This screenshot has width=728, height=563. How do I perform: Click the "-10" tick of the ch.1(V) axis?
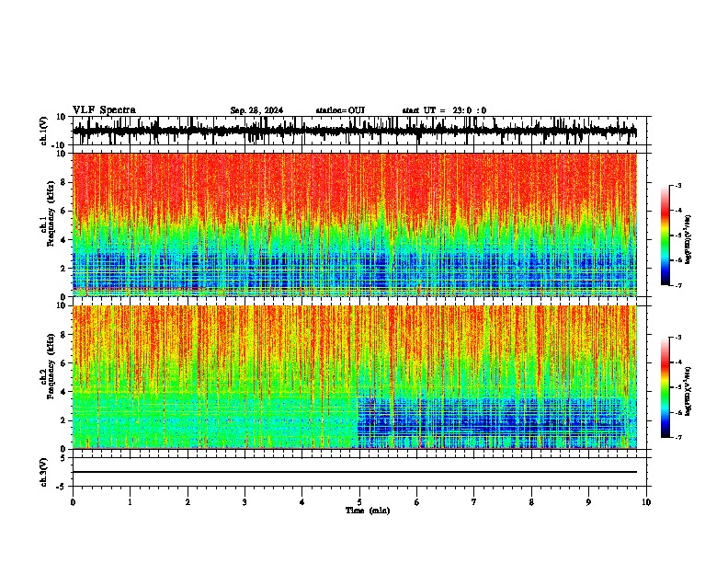click(x=59, y=145)
